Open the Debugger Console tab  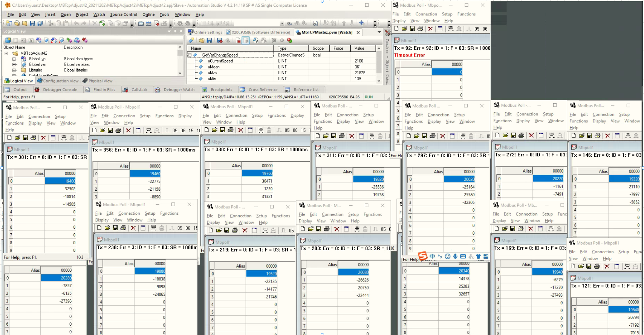56,90
